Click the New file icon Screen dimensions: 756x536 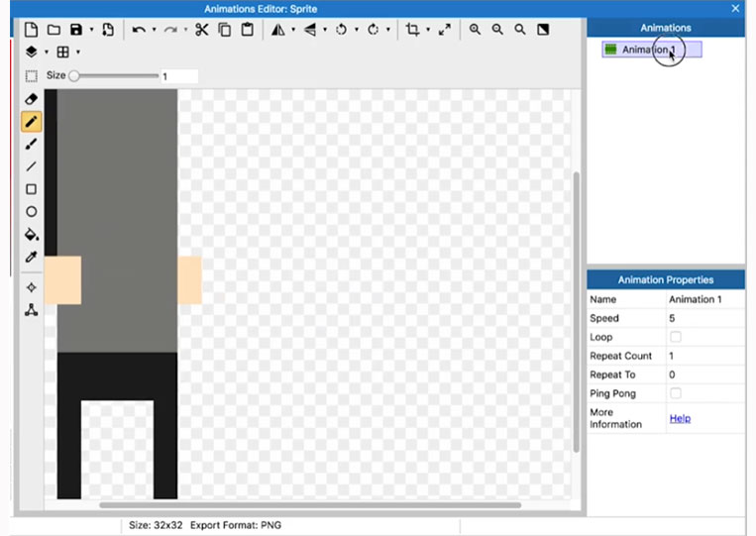pos(31,30)
